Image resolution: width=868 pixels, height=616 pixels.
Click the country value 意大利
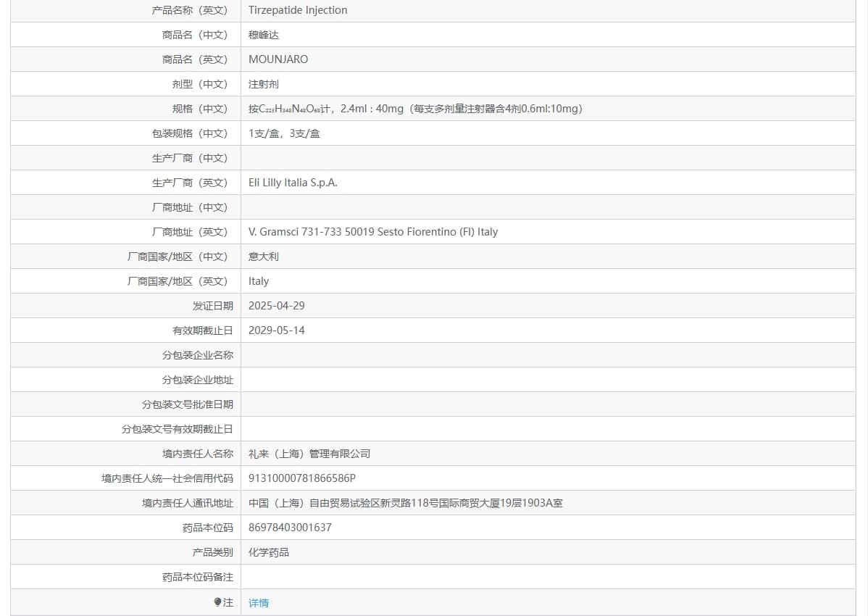point(264,257)
